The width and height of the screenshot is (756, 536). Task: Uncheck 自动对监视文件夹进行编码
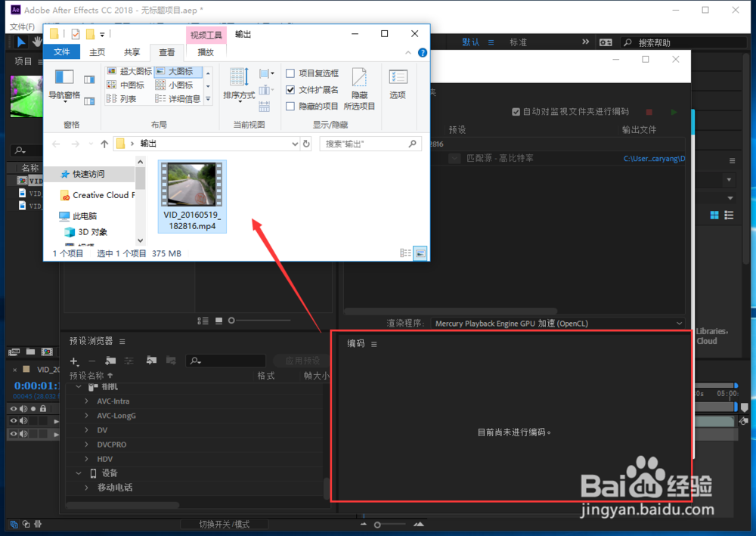pos(515,111)
